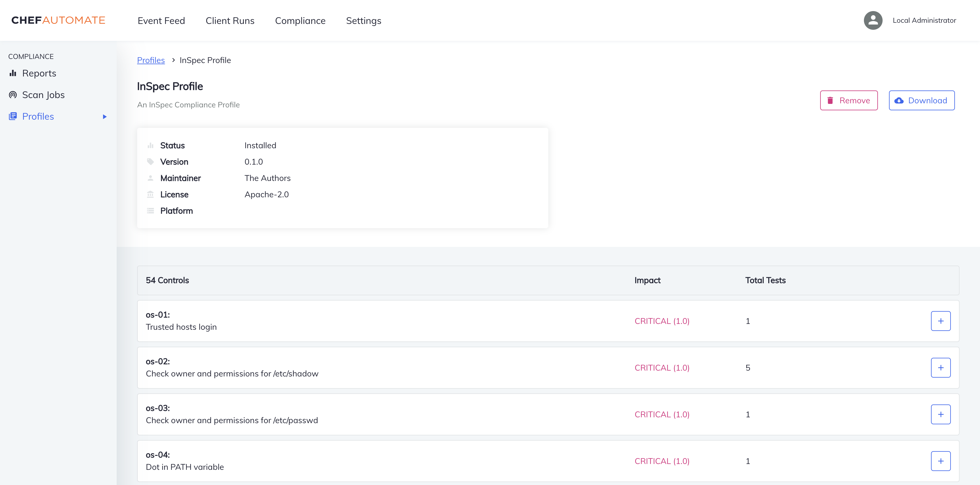Click the Remove button for this profile
Image resolution: width=980 pixels, height=485 pixels.
849,100
